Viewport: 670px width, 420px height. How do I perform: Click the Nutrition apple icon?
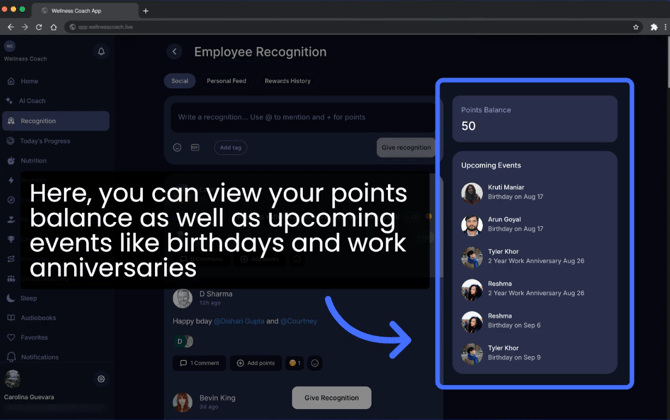[x=11, y=161]
